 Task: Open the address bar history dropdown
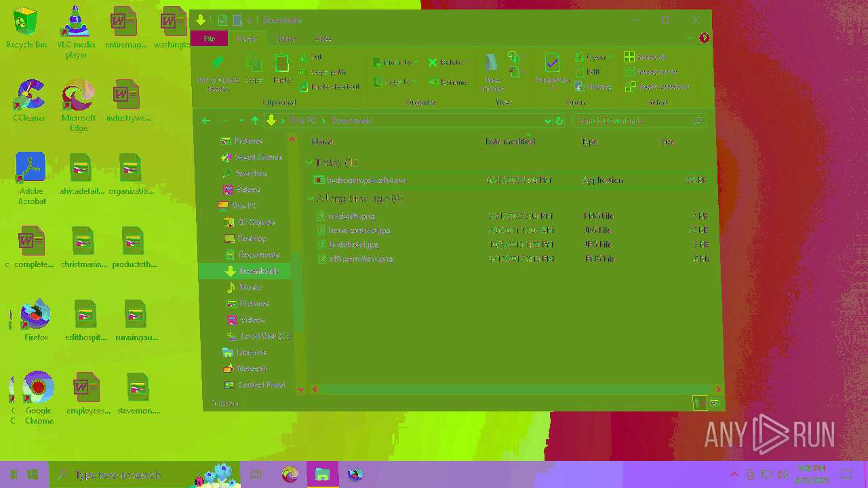pos(547,121)
